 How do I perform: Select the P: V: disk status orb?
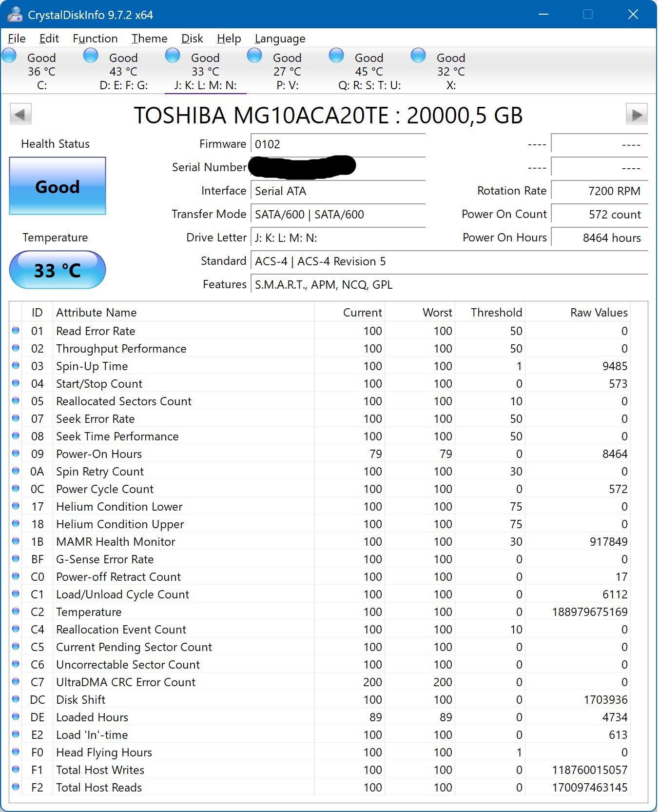click(x=255, y=56)
